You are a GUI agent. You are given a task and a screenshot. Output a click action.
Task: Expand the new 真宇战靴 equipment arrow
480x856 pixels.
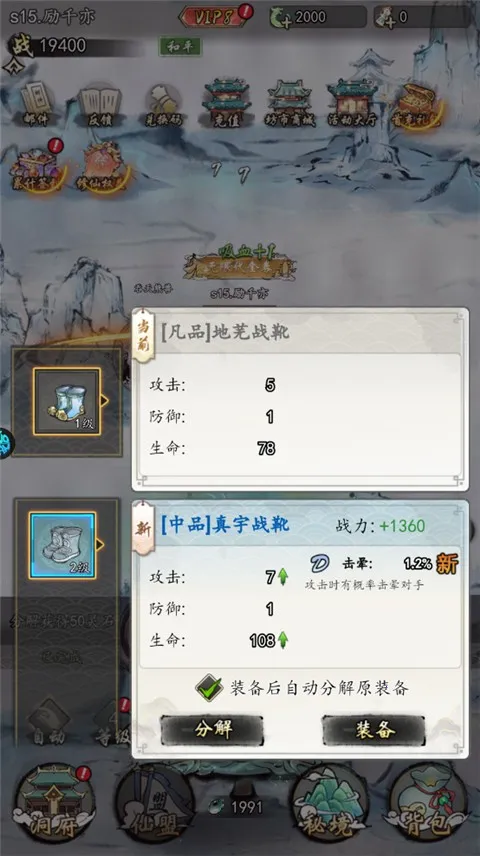[x=99, y=545]
